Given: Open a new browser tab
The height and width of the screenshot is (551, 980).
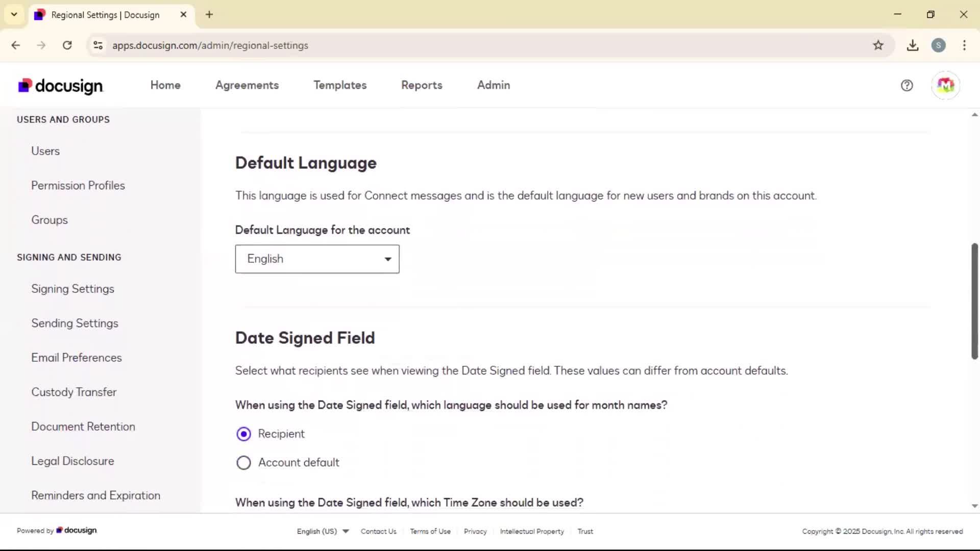Looking at the screenshot, I should (209, 15).
